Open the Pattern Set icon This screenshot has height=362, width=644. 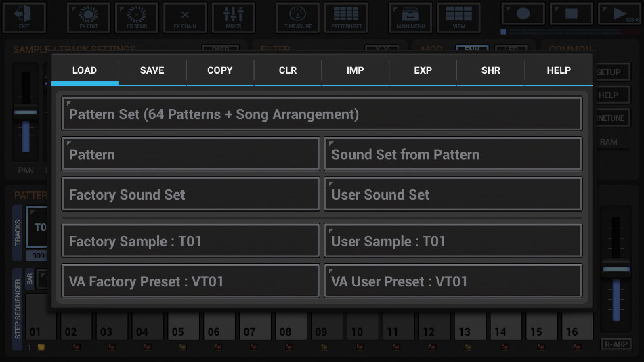(x=346, y=17)
